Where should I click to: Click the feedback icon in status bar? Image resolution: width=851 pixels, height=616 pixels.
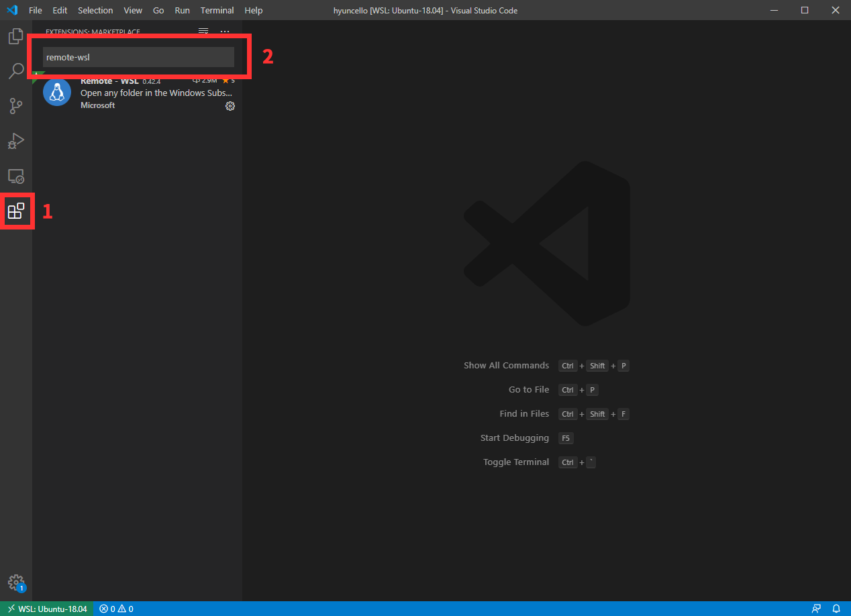click(x=816, y=609)
